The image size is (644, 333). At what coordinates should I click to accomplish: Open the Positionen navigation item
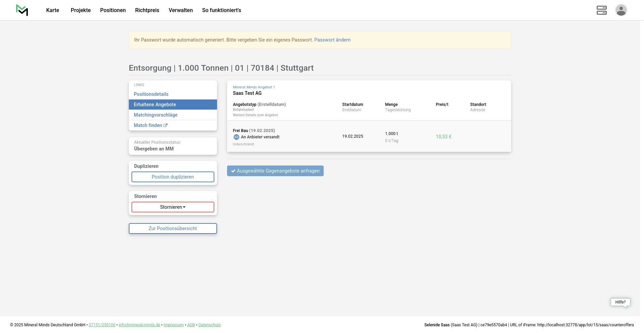[113, 10]
